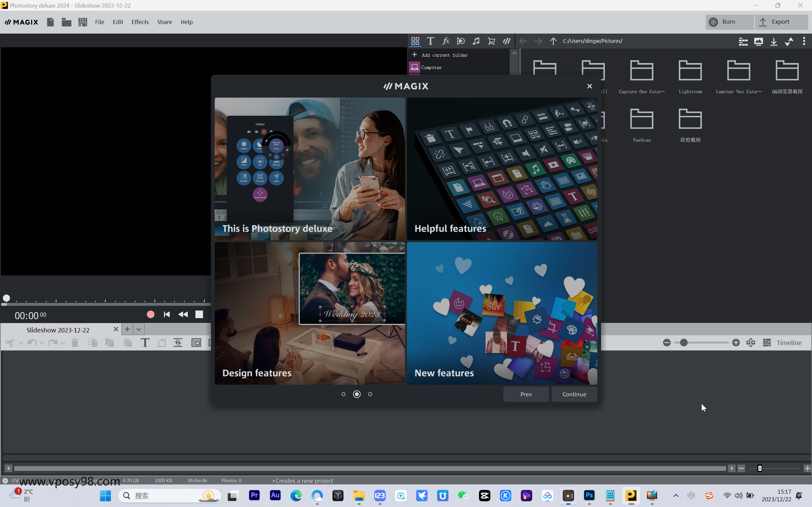
Task: Open the shopping cart store tab
Action: coord(491,41)
